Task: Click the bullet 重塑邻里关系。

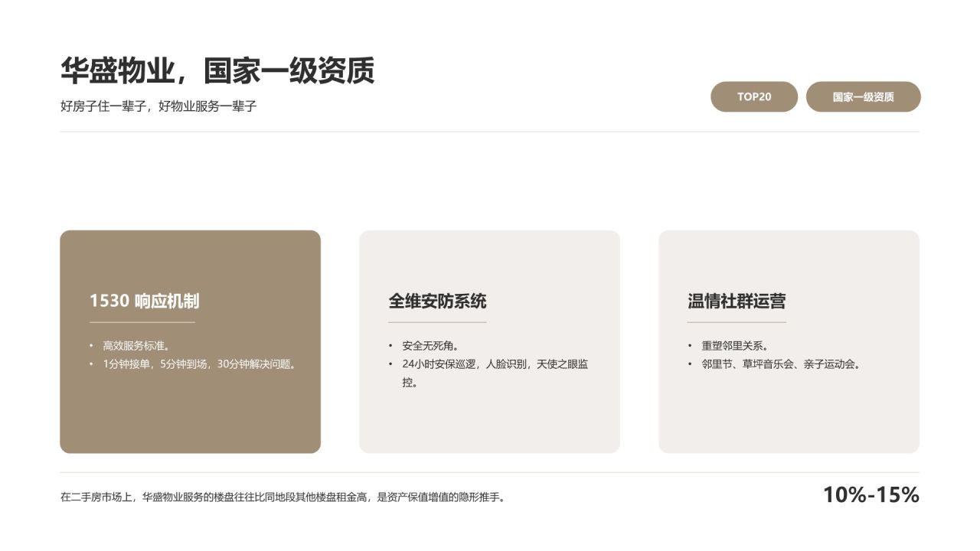Action: [735, 346]
